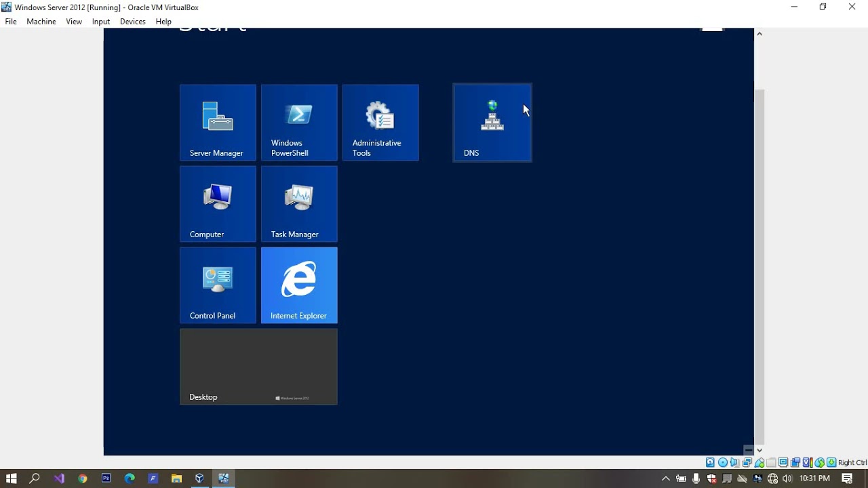Viewport: 868px width, 488px height.
Task: Click the keyboard capture green arrow indicator
Action: [x=831, y=462]
